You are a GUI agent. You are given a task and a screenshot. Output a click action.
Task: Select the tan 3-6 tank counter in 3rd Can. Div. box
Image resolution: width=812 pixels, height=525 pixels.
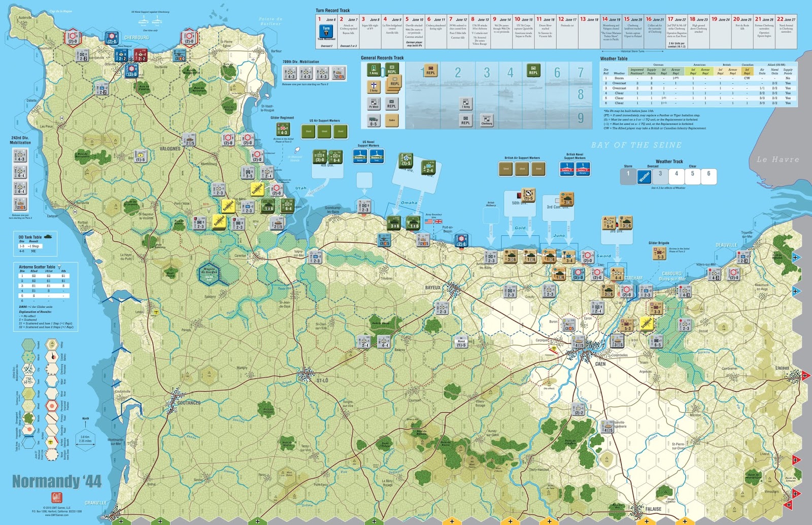[x=567, y=199]
